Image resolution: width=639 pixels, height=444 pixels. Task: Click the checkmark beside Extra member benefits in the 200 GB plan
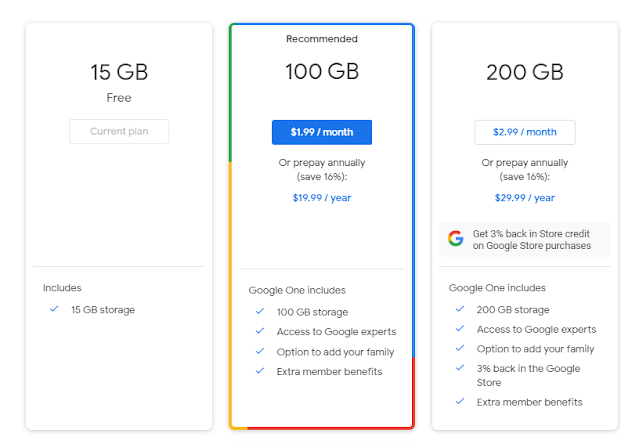click(460, 401)
